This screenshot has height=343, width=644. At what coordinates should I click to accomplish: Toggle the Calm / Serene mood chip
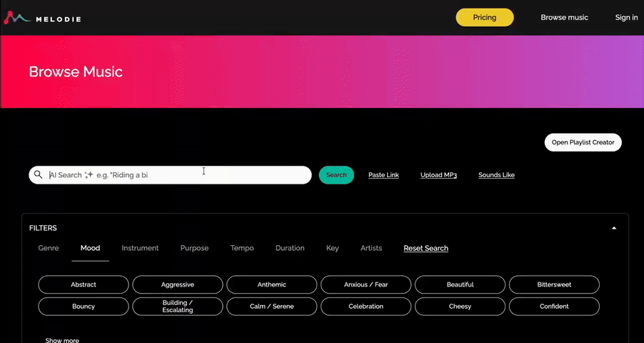point(271,307)
